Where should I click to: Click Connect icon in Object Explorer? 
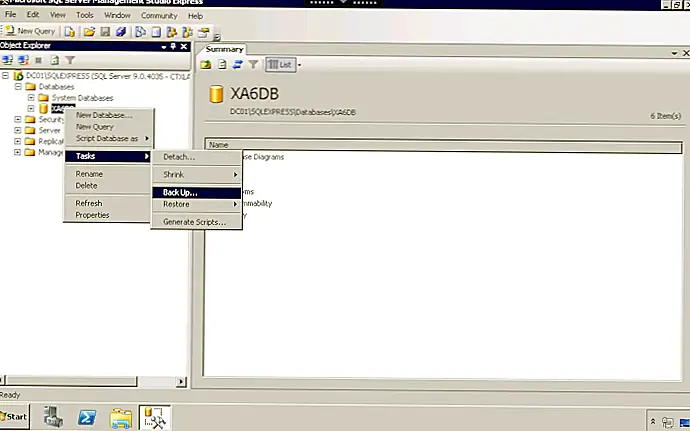[7, 60]
